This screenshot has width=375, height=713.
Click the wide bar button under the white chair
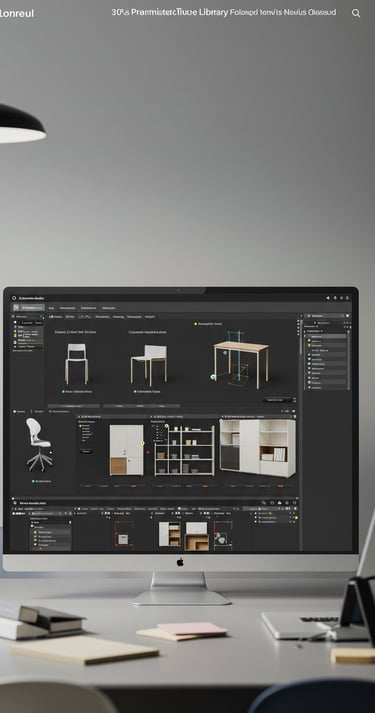[x=74, y=406]
